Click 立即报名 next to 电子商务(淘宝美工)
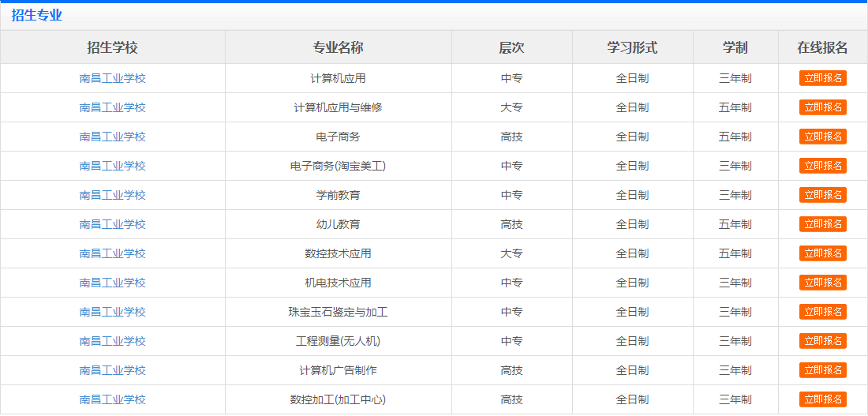Screen dimensions: 868x416 tap(822, 166)
